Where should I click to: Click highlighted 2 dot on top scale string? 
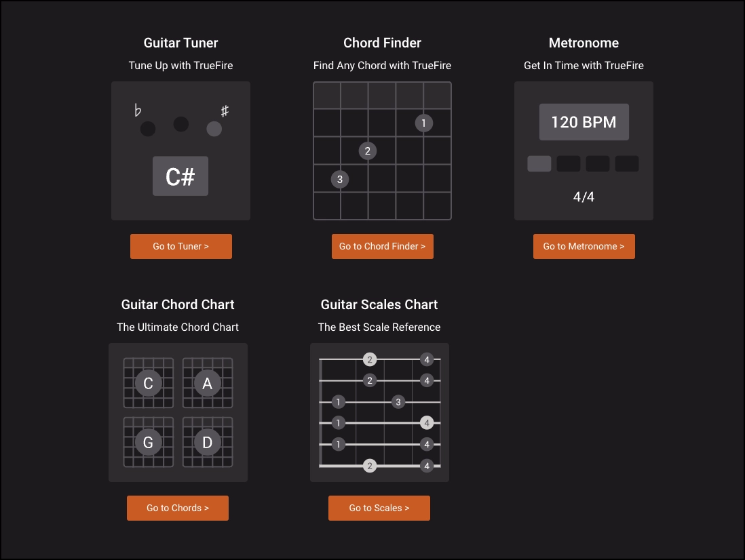pyautogui.click(x=370, y=359)
